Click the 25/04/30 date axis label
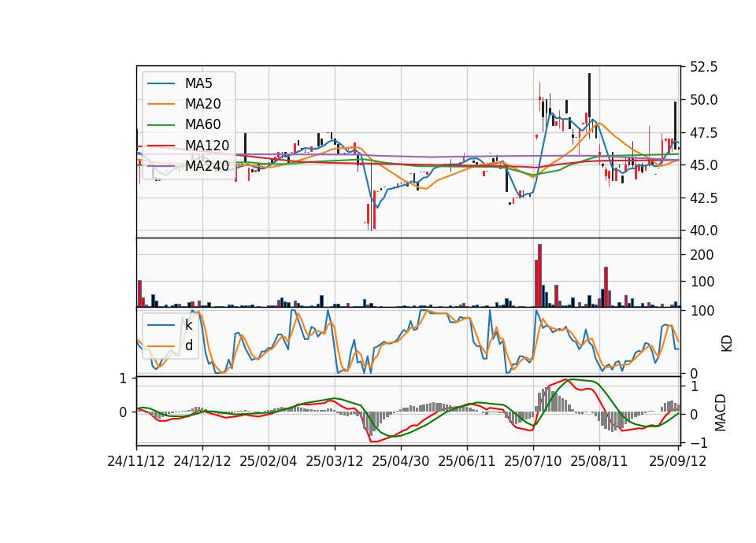This screenshot has height=543, width=756. pos(400,461)
